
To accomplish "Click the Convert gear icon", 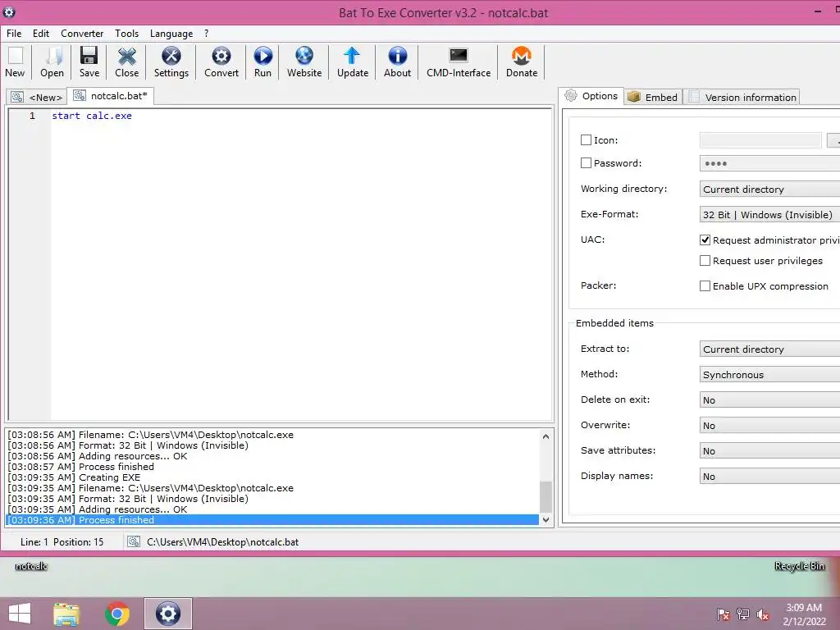I will click(221, 62).
